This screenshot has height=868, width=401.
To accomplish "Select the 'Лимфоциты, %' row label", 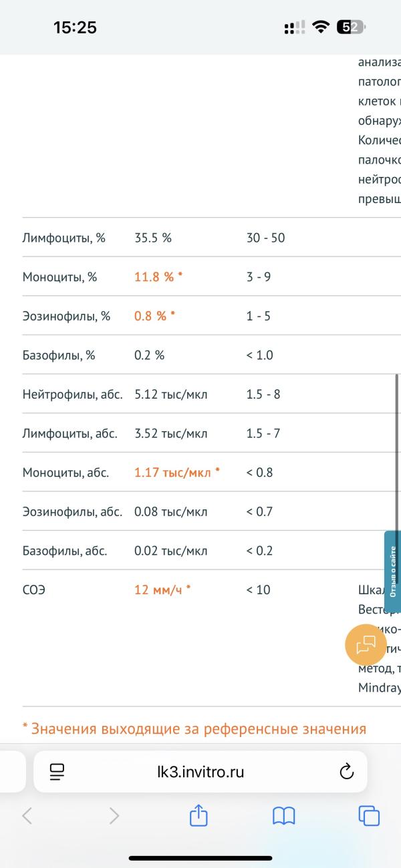I will coord(63,237).
